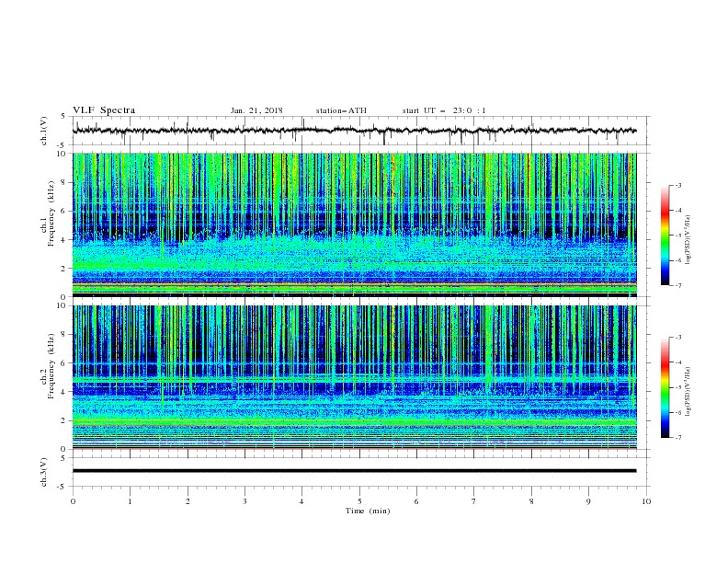Click the ch.2 PSD color scale bar

pyautogui.click(x=665, y=387)
